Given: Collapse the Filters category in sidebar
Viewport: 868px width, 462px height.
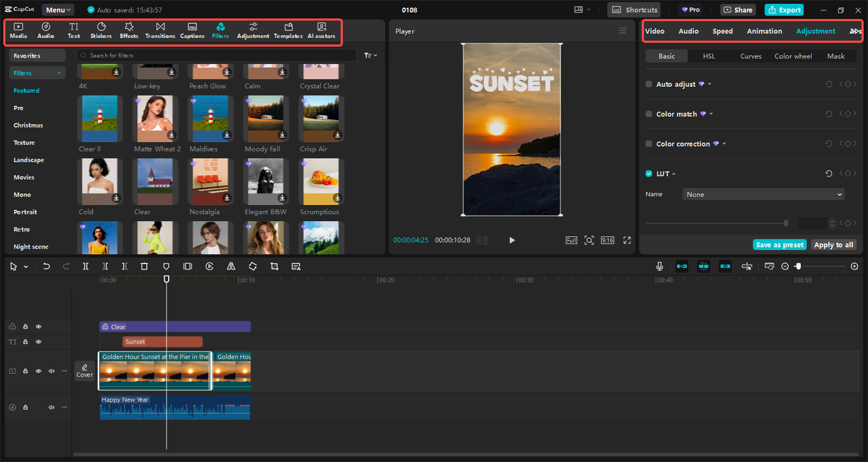Looking at the screenshot, I should tap(59, 73).
